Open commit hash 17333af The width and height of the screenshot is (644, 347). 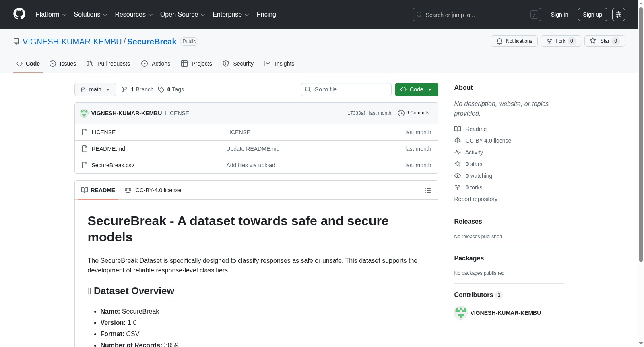tap(356, 113)
